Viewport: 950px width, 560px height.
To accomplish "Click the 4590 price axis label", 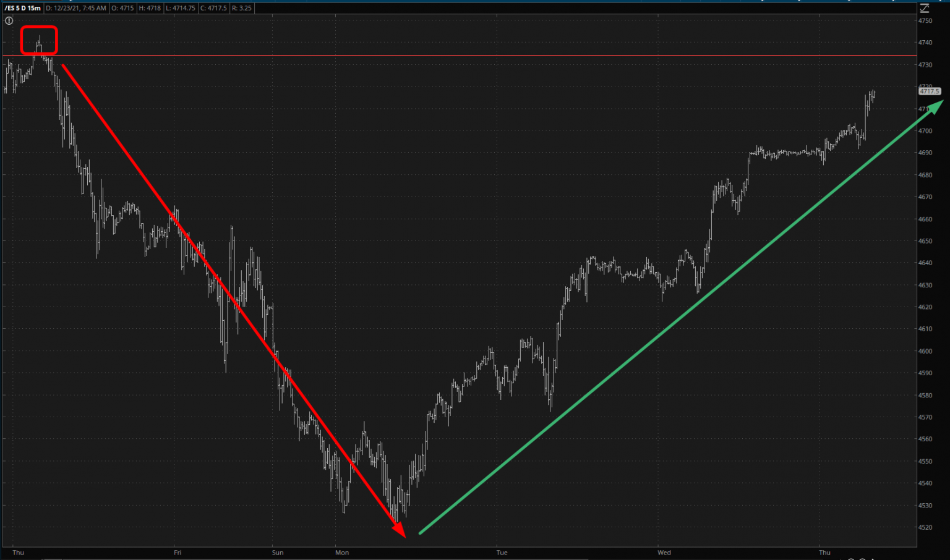I will (x=925, y=373).
